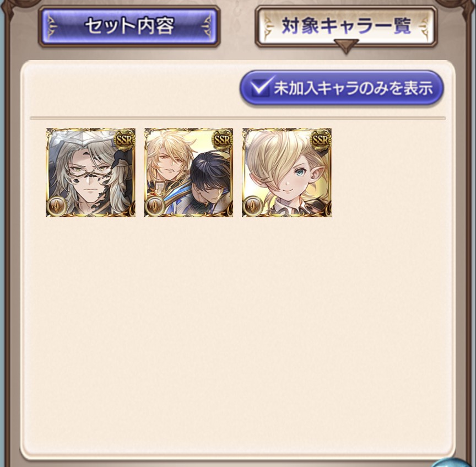Viewport: 476px width, 467px height.
Task: Open the 対象キャラ一覧 tab
Action: [x=346, y=26]
